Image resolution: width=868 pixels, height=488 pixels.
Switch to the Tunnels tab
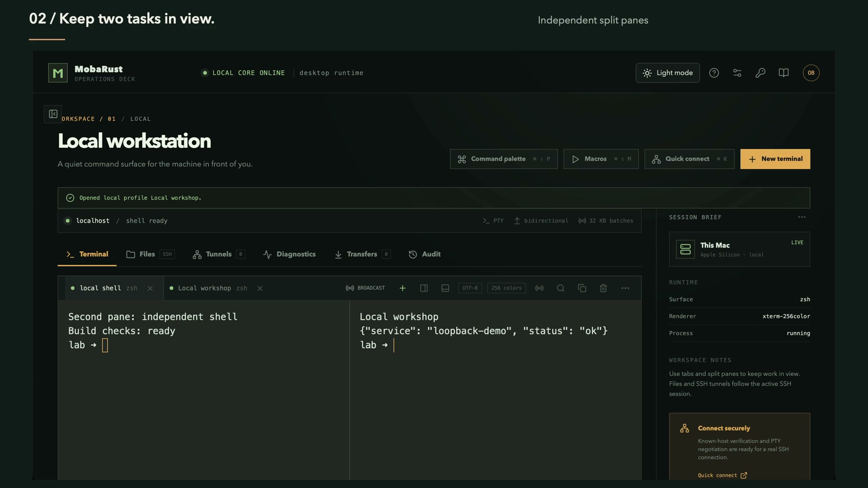(219, 254)
